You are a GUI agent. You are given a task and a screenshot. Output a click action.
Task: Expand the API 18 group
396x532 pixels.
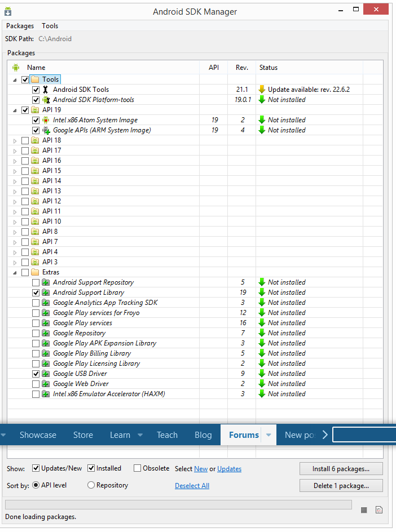15,141
